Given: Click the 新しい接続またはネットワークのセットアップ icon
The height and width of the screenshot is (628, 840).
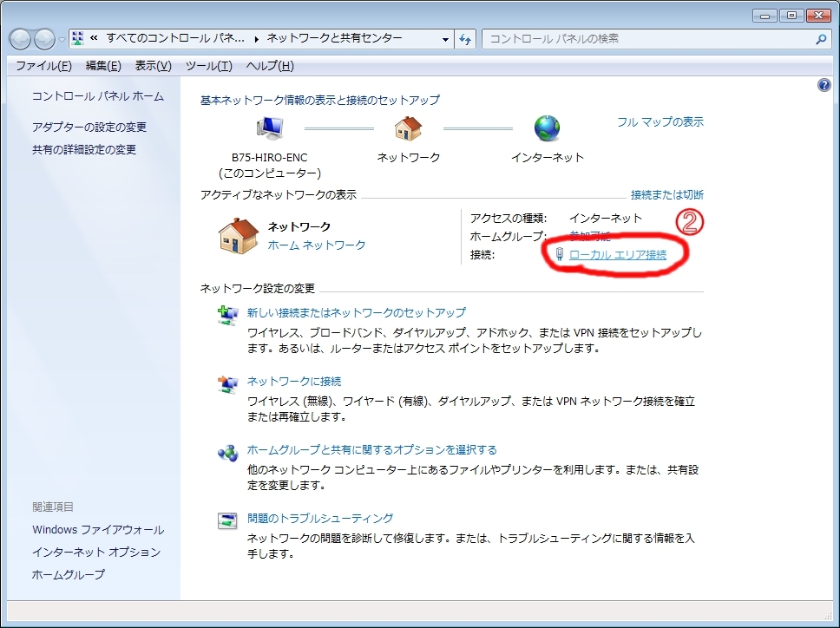Looking at the screenshot, I should (x=227, y=315).
